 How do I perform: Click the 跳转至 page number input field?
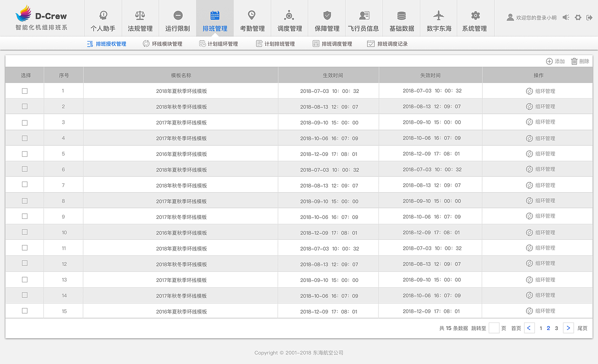point(494,328)
